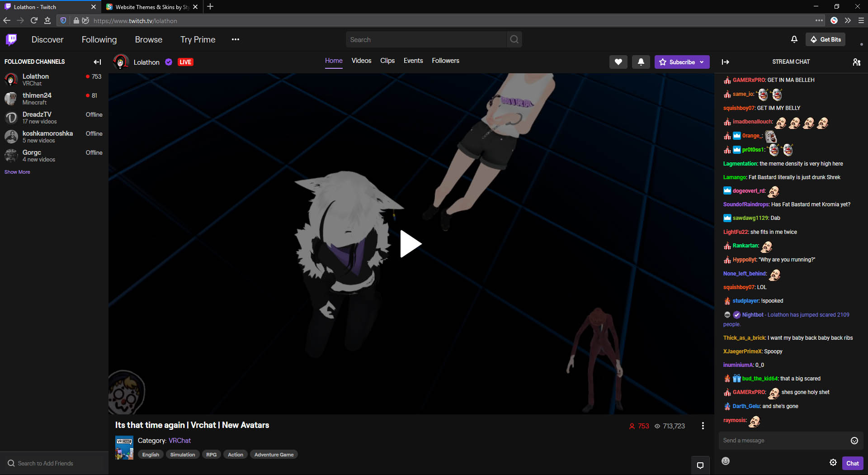
Task: Collapse the stream chat panel
Action: pos(725,62)
